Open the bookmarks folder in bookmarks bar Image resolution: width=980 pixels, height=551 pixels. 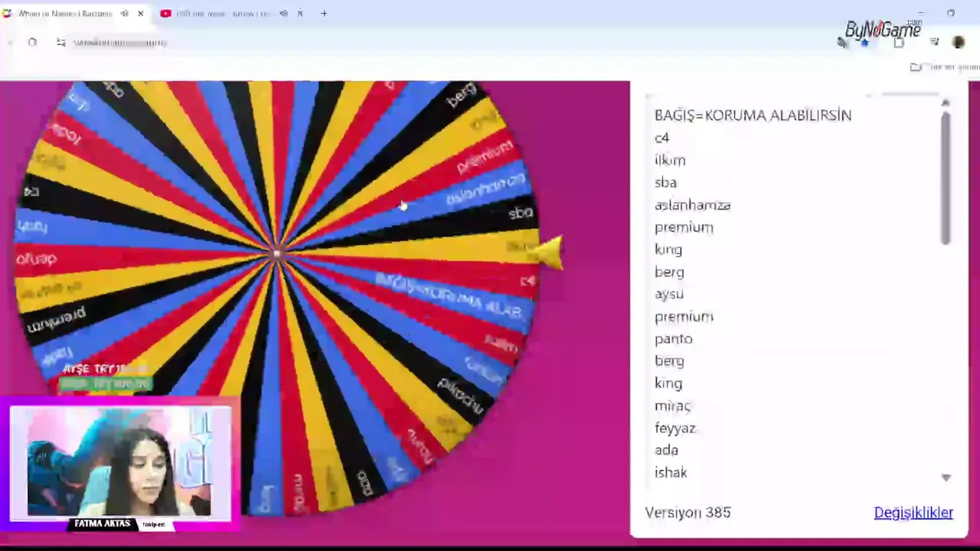pyautogui.click(x=944, y=67)
